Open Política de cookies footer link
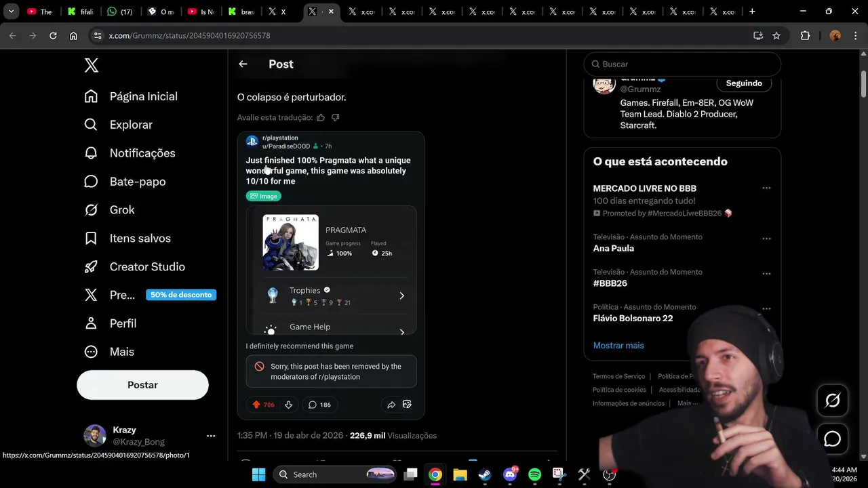The height and width of the screenshot is (488, 868). coord(619,390)
